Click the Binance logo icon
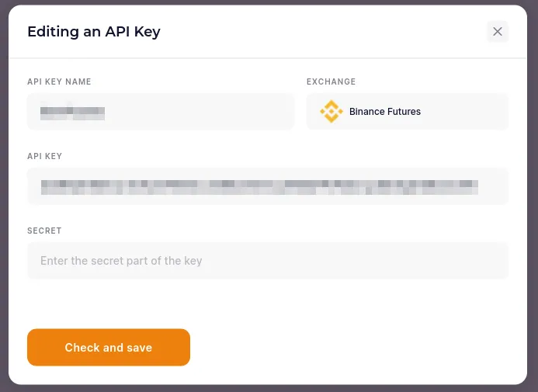This screenshot has width=538, height=392. point(331,112)
